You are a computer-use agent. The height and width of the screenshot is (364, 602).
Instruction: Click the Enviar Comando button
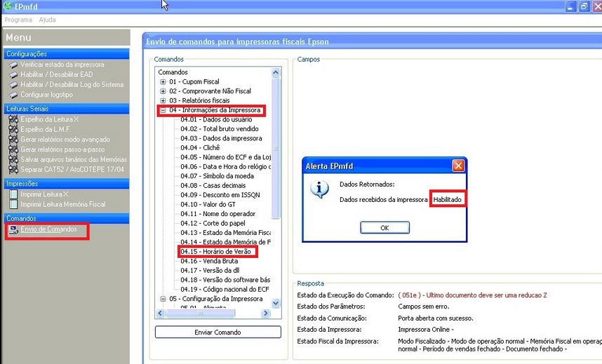pyautogui.click(x=218, y=332)
